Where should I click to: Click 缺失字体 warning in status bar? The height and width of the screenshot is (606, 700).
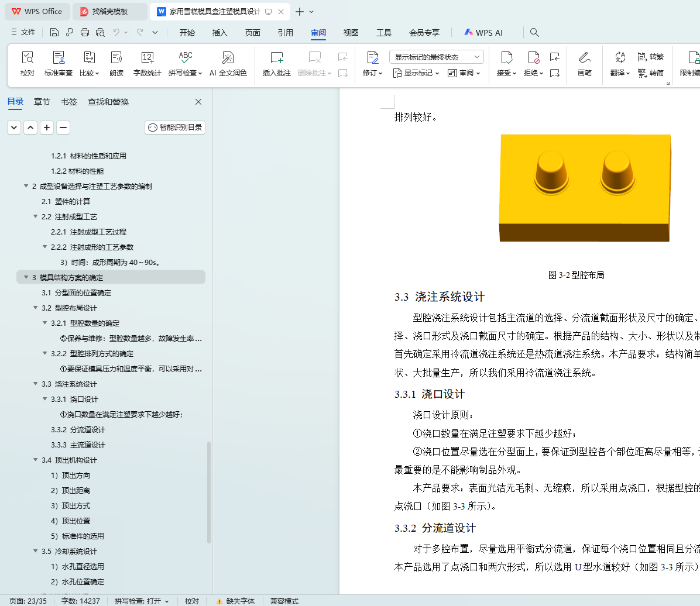[235, 601]
